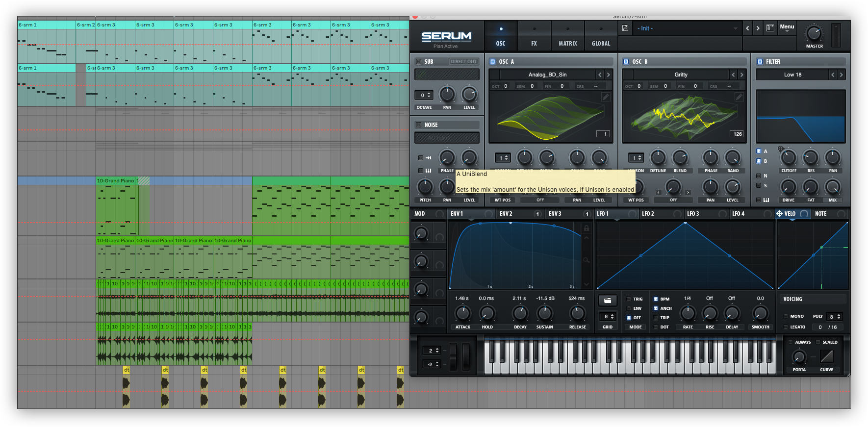Click the filter RES knob
Image resolution: width=868 pixels, height=427 pixels.
(810, 158)
